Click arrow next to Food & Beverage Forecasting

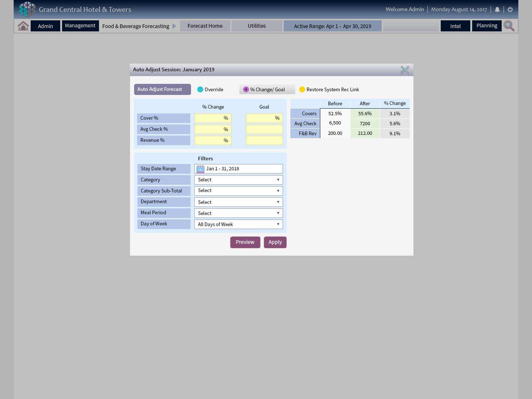(x=174, y=26)
